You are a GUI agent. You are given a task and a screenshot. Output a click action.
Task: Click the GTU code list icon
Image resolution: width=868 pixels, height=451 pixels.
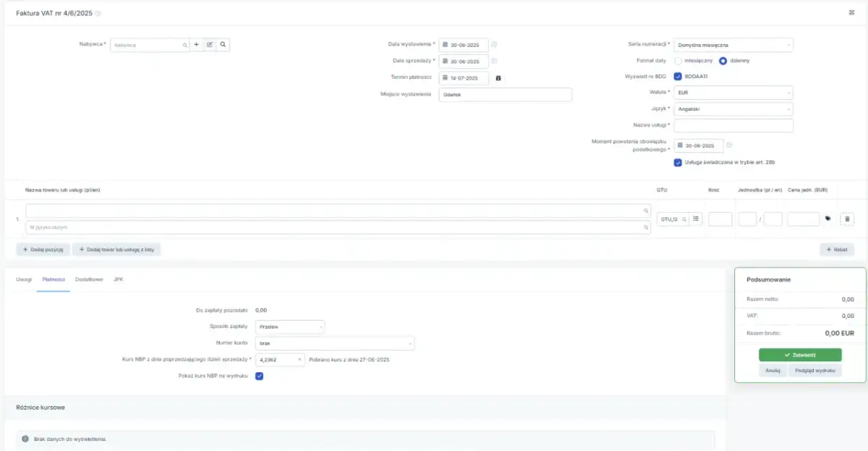click(695, 218)
